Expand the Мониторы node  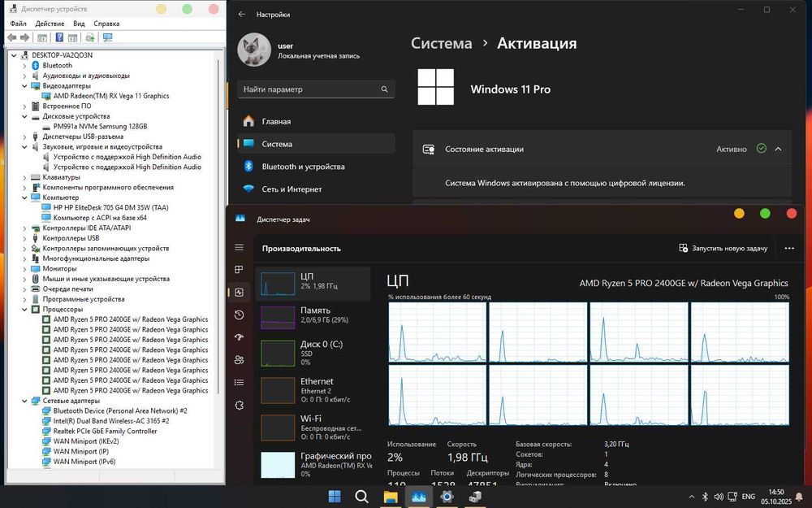24,268
